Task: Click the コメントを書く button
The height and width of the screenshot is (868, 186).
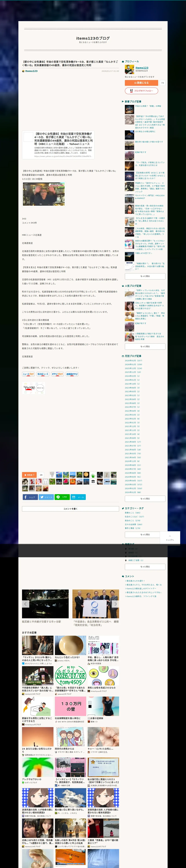Action: (71, 509)
